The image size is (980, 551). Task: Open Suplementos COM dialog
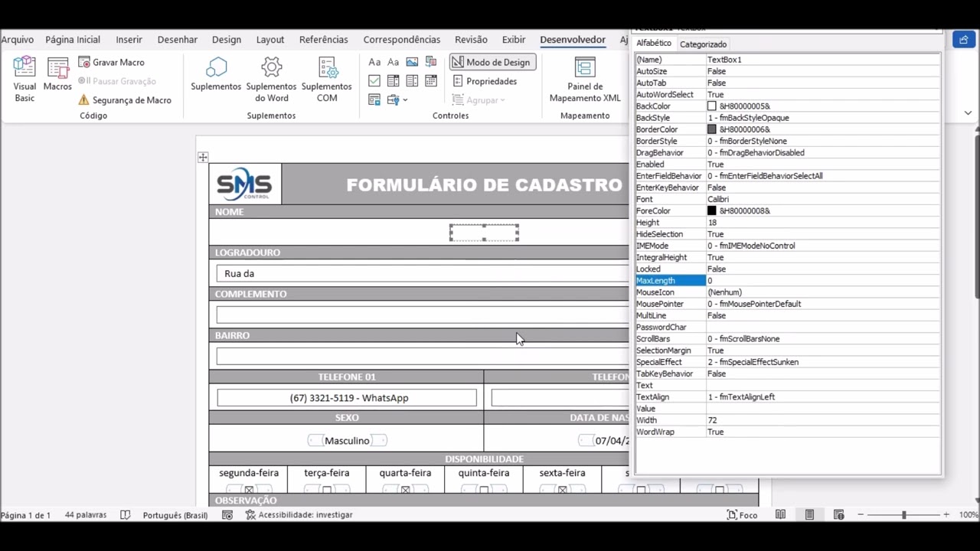click(x=327, y=79)
